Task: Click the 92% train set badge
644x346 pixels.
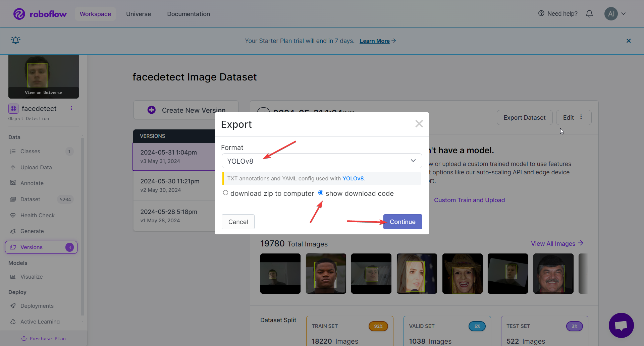Action: click(378, 326)
